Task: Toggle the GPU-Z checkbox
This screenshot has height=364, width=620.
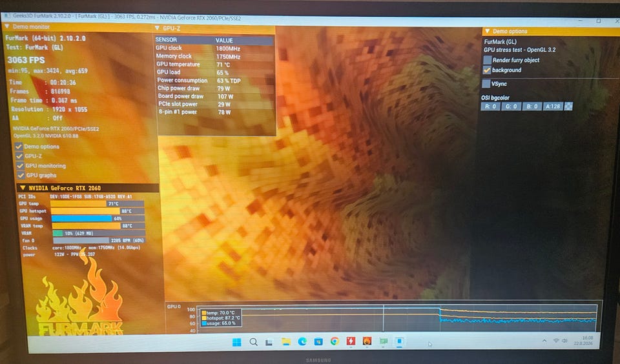Action: coord(19,156)
